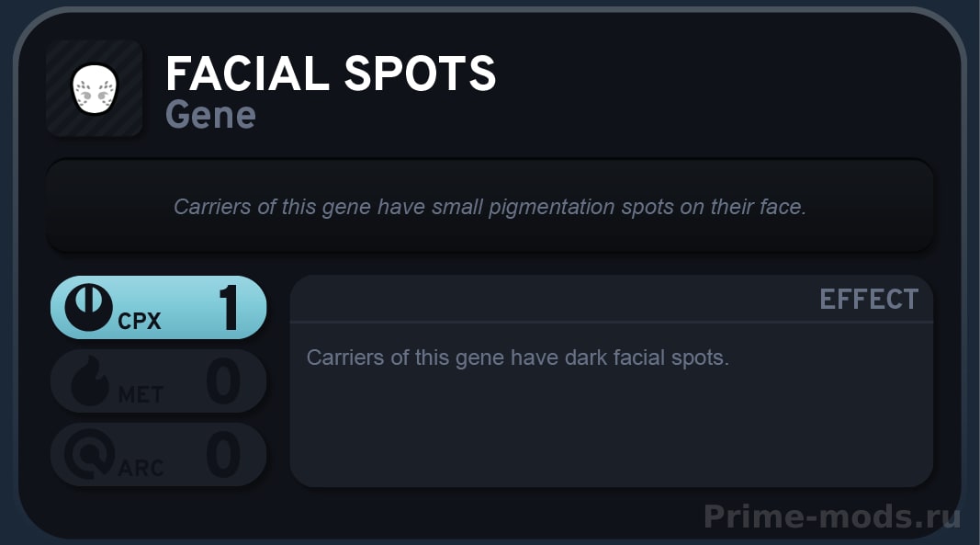Image resolution: width=980 pixels, height=545 pixels.
Task: Click the EFFECT panel header
Action: (x=869, y=299)
